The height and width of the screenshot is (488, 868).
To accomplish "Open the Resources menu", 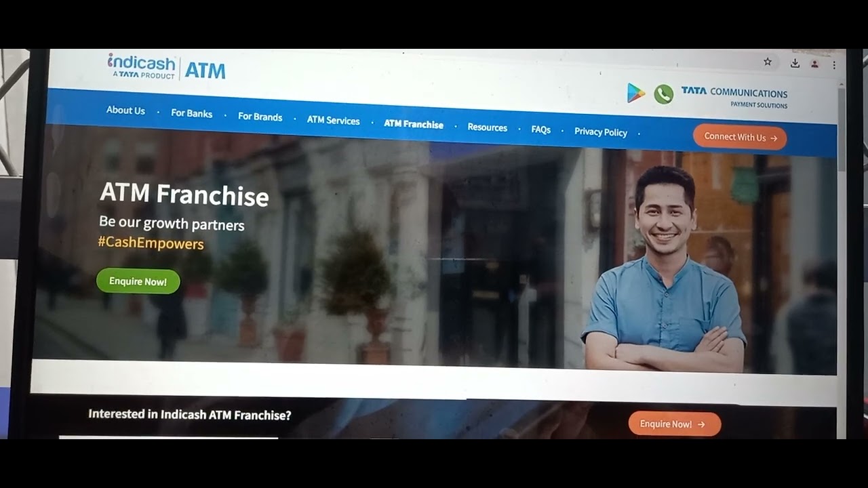I will (487, 127).
